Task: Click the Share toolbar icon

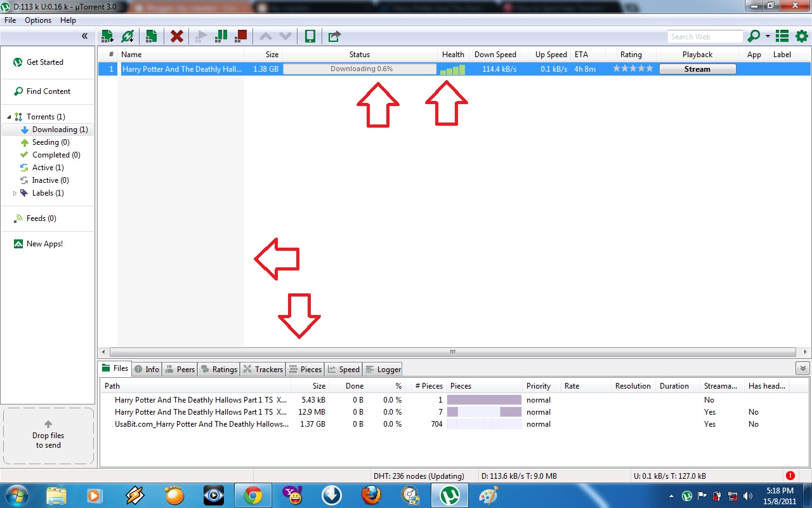Action: (x=334, y=36)
